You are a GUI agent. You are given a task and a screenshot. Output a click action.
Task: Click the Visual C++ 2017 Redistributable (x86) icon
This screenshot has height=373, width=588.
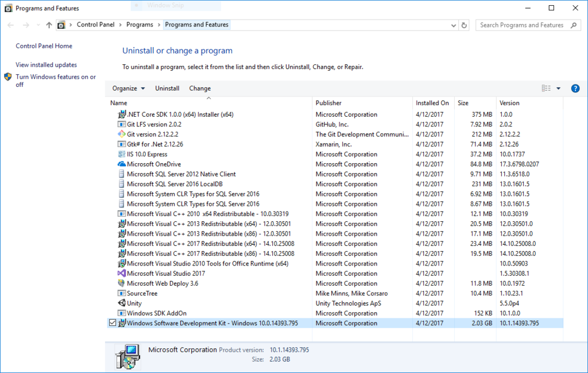pyautogui.click(x=122, y=253)
